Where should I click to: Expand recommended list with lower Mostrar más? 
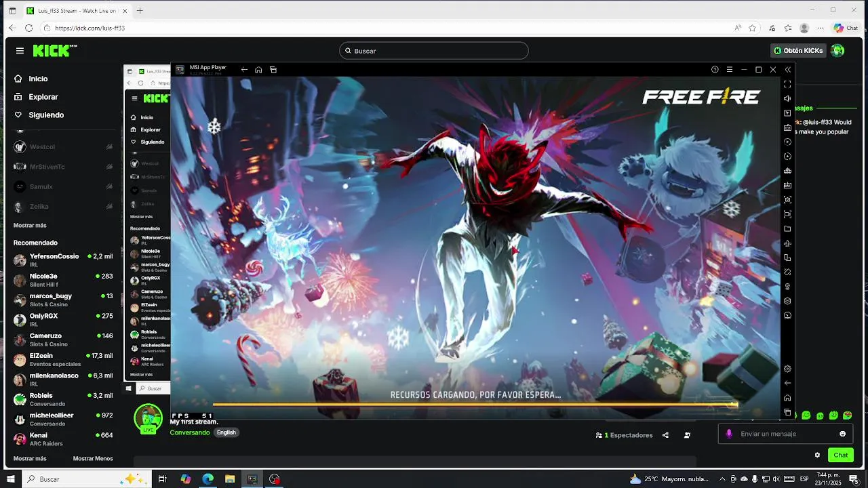30,458
